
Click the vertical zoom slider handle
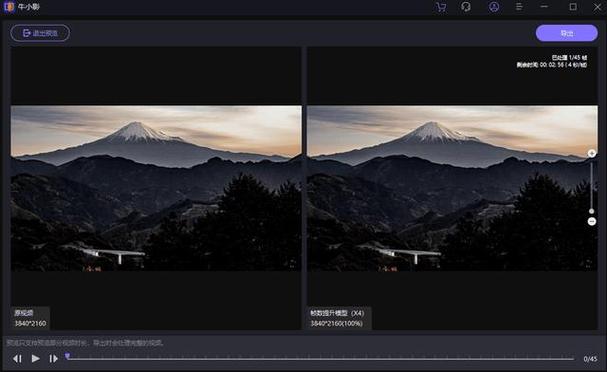click(592, 211)
